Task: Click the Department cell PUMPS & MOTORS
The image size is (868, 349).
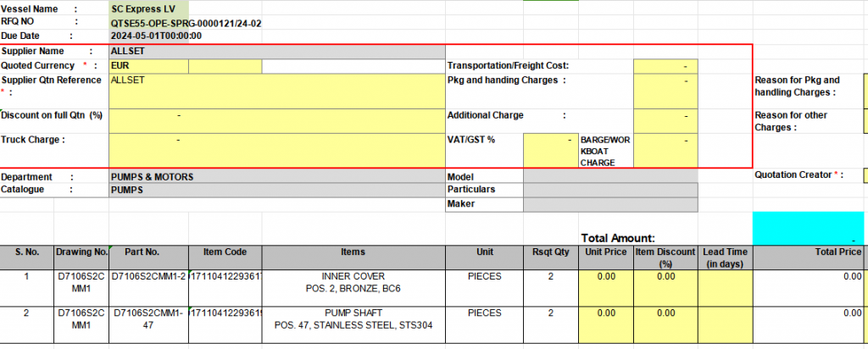Action: (276, 177)
